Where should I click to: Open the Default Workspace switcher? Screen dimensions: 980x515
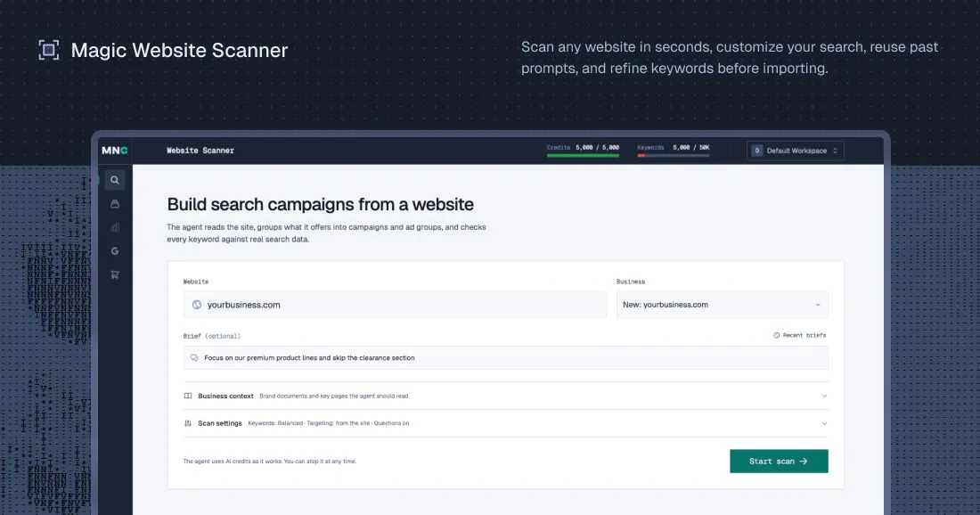click(x=795, y=151)
